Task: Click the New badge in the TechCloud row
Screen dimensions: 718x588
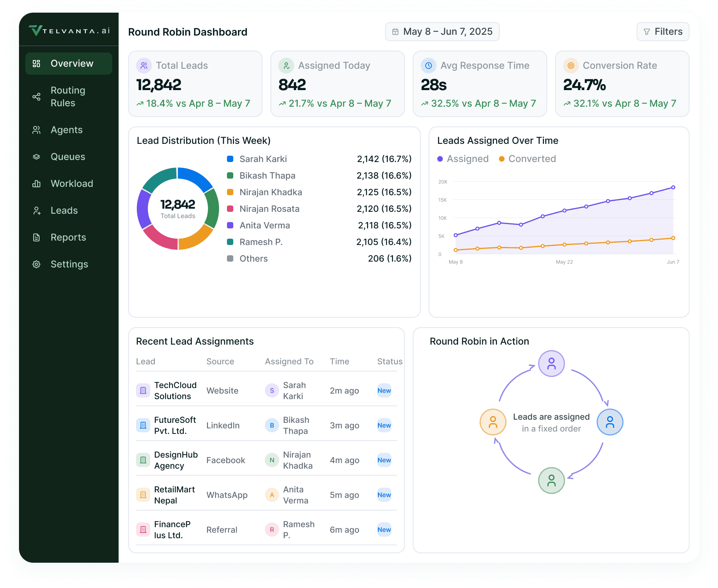Action: (384, 391)
